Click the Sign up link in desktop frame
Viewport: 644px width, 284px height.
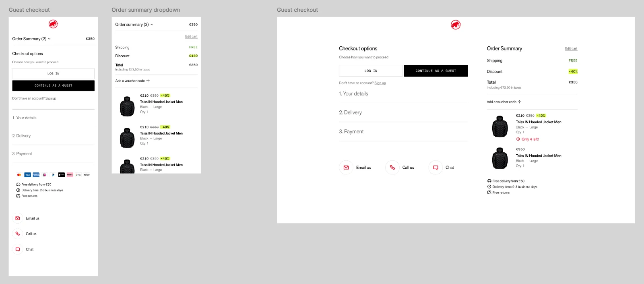tap(380, 83)
